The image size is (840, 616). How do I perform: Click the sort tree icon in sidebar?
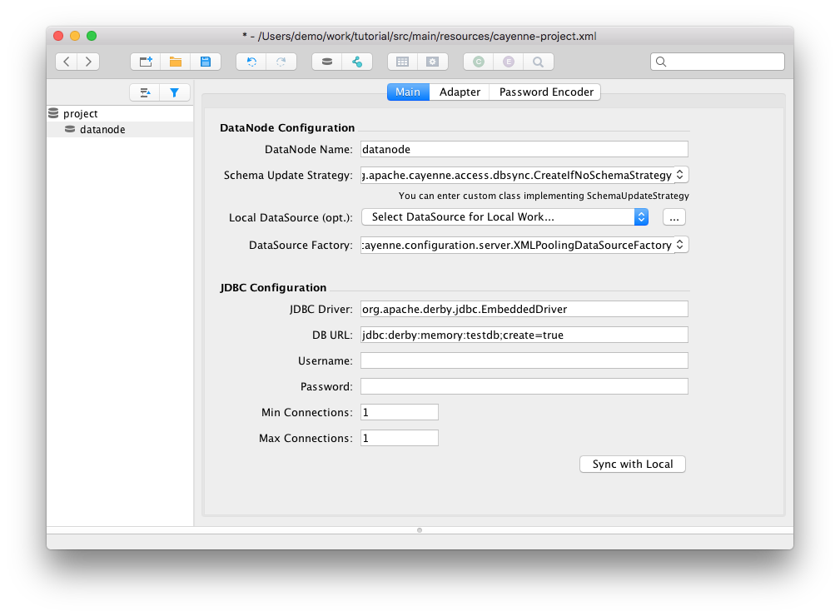tap(145, 93)
